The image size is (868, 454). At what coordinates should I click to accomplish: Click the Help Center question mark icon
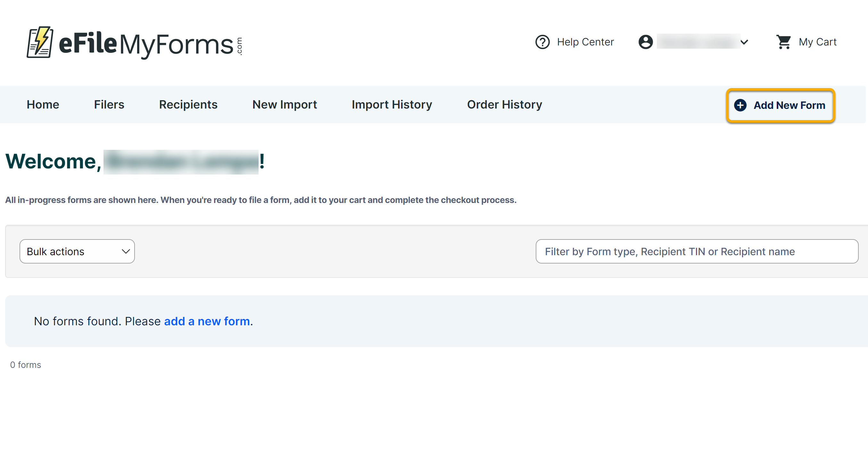click(542, 42)
